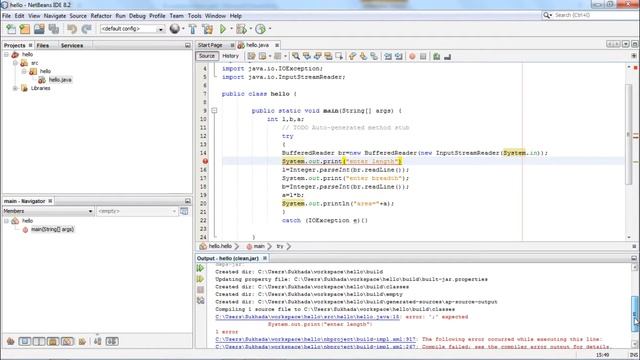Click the Previous Bookmark icon
640x360 pixels.
[x=352, y=56]
